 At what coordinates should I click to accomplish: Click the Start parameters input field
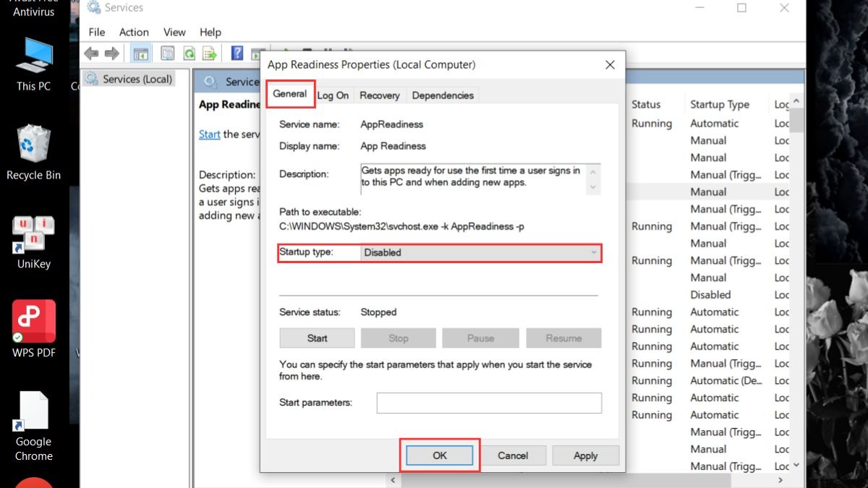tap(489, 403)
